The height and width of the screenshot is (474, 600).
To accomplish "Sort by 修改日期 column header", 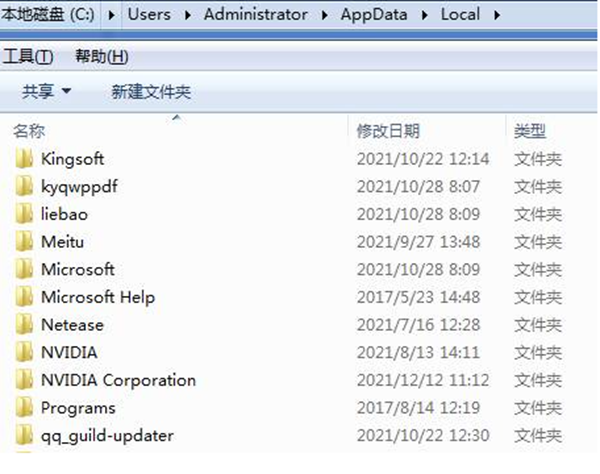I will click(x=388, y=131).
